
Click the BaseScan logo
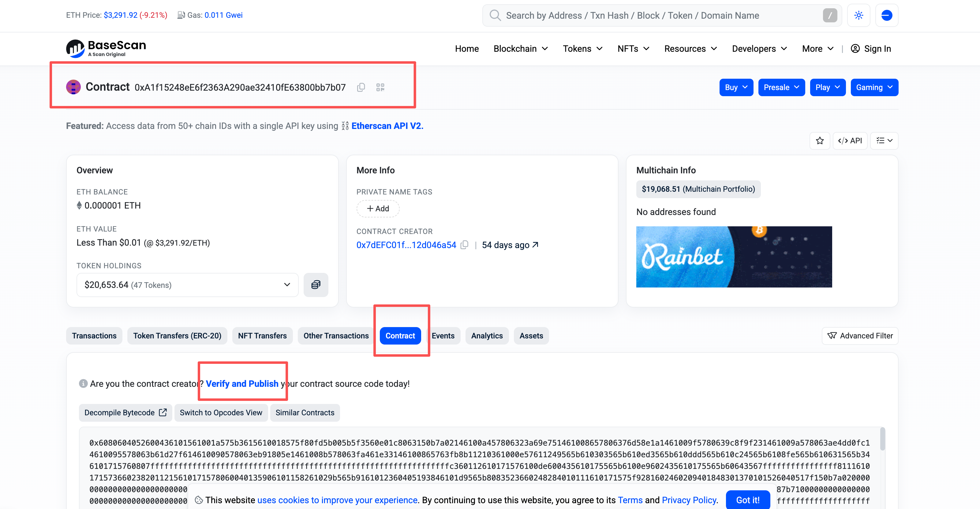[106, 48]
